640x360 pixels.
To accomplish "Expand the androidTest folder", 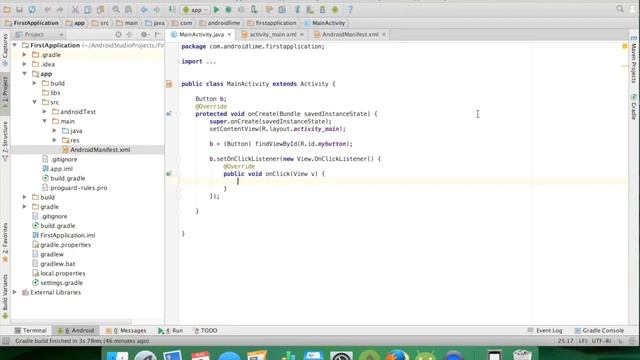I will point(44,112).
